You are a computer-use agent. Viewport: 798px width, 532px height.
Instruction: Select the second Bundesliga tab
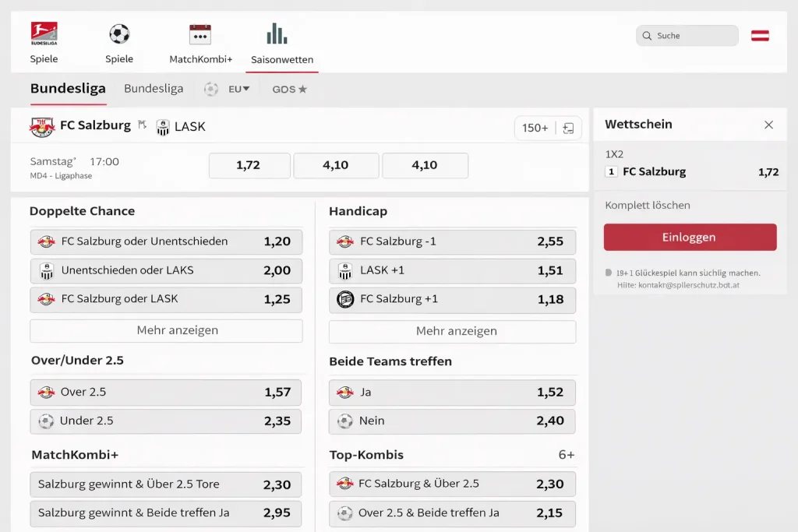tap(154, 89)
